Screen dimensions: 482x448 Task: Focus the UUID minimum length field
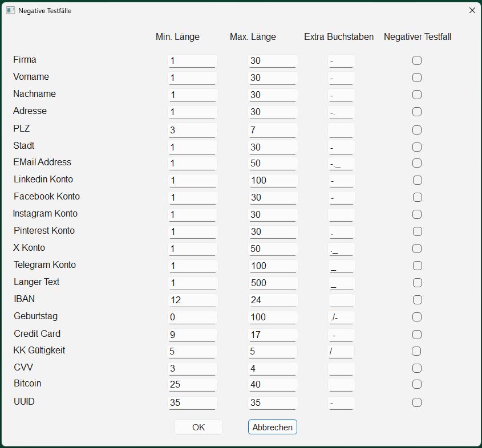[192, 403]
